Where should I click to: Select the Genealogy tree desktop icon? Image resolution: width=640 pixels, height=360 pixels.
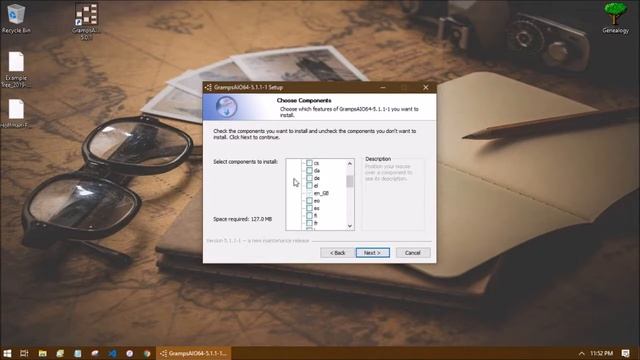coord(616,18)
